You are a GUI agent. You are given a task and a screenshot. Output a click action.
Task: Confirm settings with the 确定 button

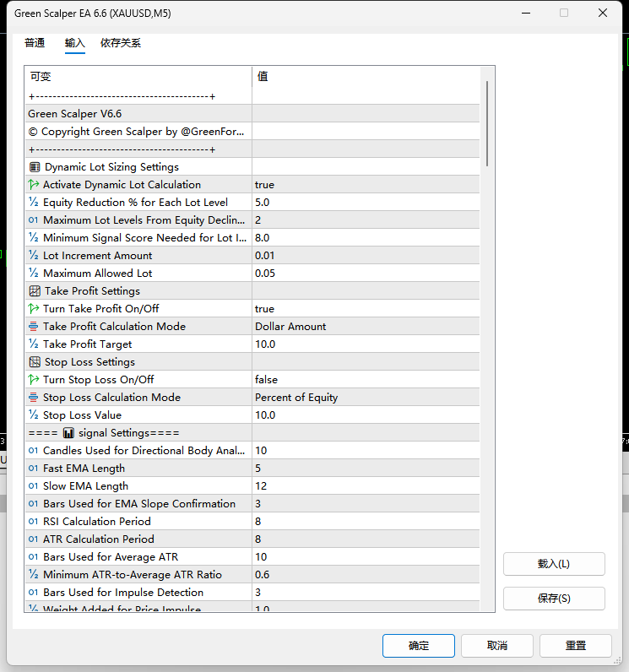coord(419,646)
